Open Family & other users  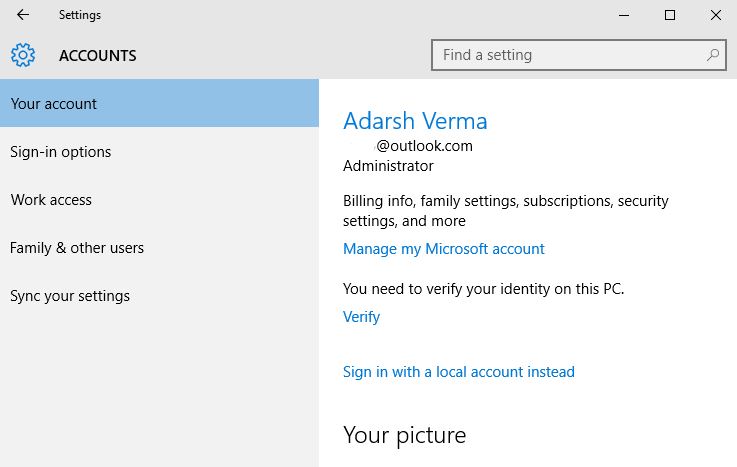click(77, 248)
